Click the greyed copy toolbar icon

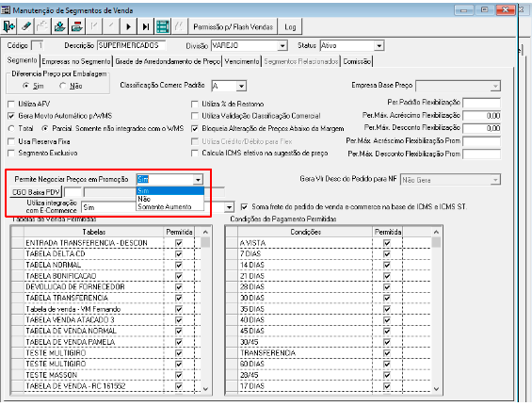click(x=42, y=26)
